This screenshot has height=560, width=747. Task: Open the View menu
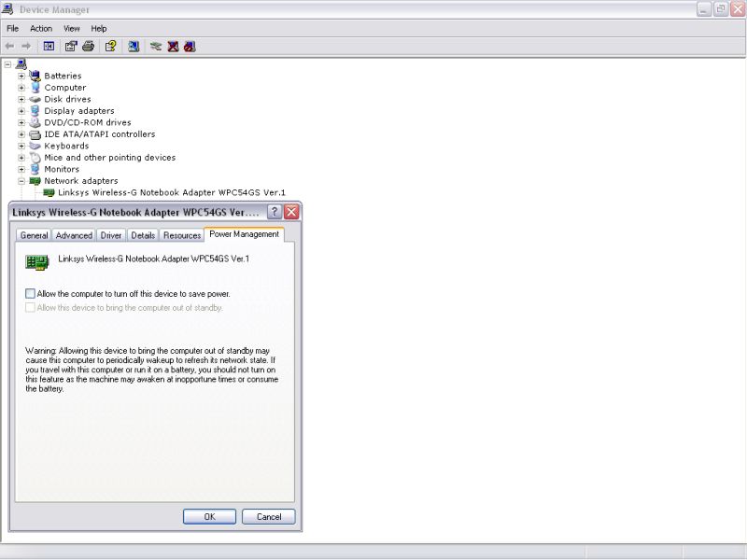click(x=72, y=29)
